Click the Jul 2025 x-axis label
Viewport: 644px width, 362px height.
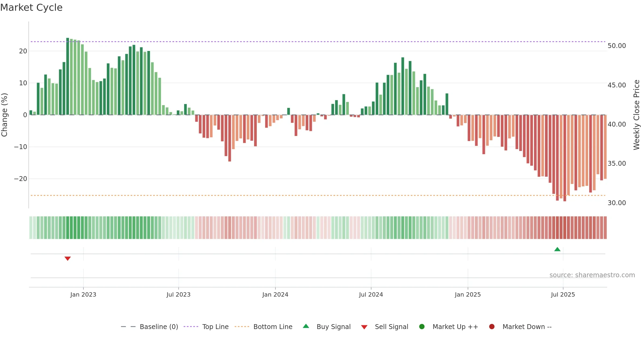pos(563,295)
